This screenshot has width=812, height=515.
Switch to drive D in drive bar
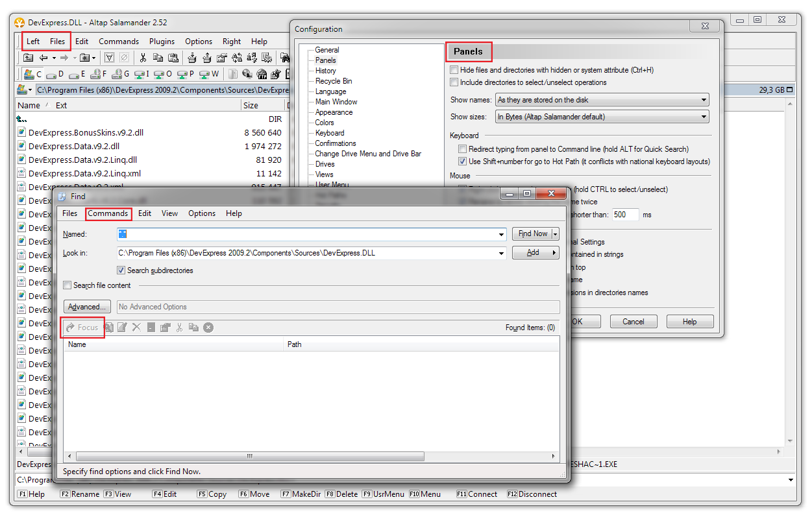coord(55,74)
